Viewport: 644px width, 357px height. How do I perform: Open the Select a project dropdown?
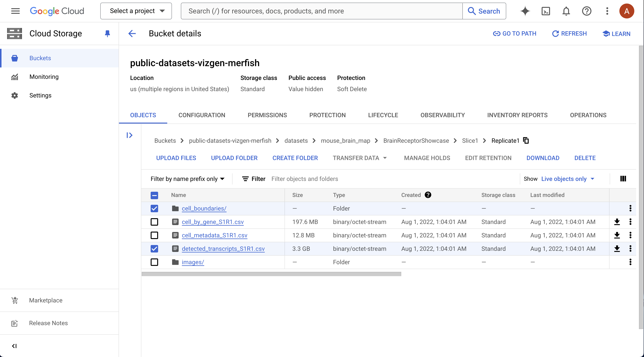coord(136,11)
